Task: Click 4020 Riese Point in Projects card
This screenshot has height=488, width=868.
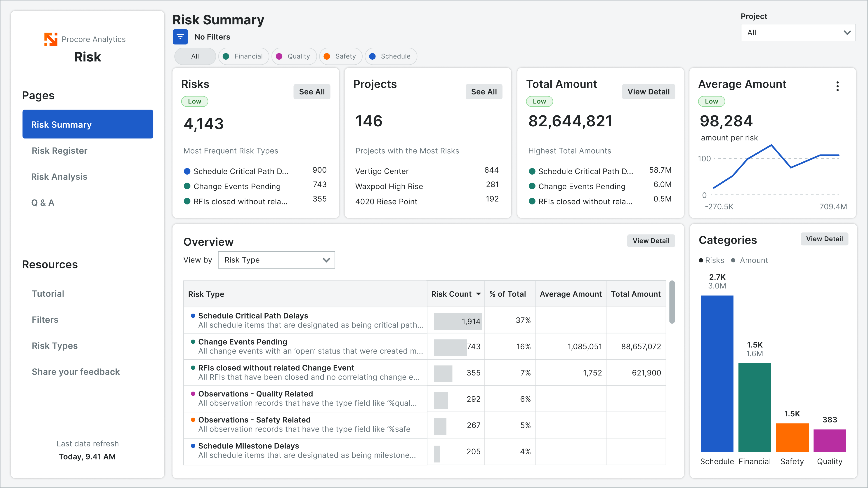Action: coord(386,202)
